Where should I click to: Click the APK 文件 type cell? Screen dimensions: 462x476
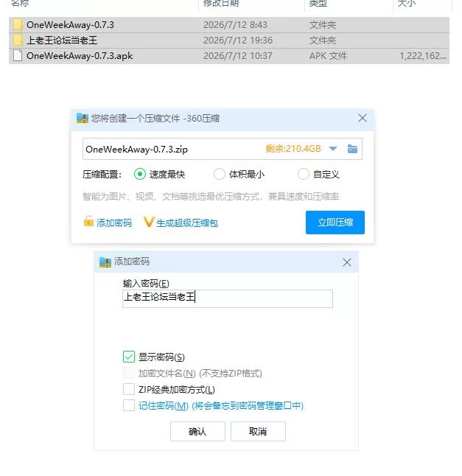(x=328, y=56)
